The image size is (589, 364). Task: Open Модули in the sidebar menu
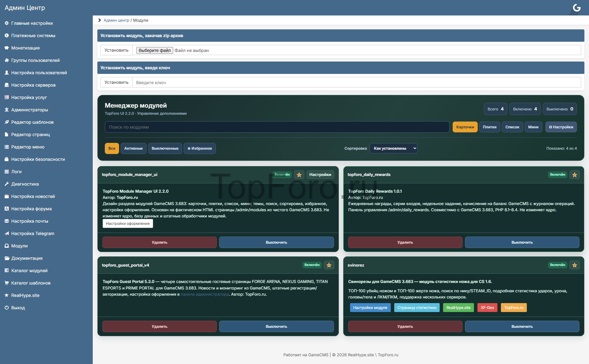pos(19,246)
